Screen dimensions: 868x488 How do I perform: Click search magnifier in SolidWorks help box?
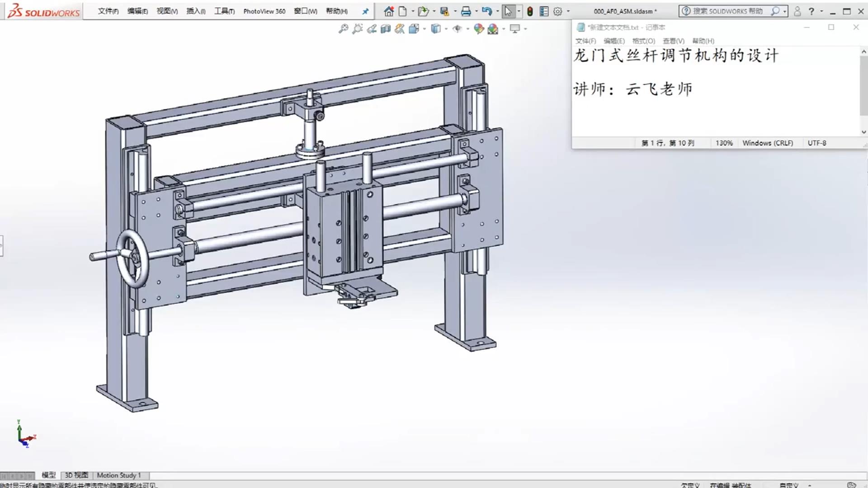pyautogui.click(x=775, y=11)
